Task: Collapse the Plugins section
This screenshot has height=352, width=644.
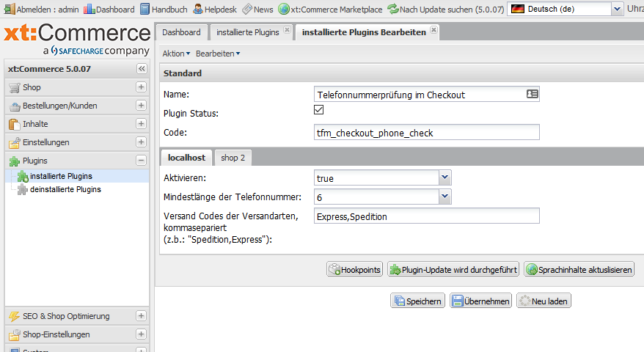Action: click(141, 161)
